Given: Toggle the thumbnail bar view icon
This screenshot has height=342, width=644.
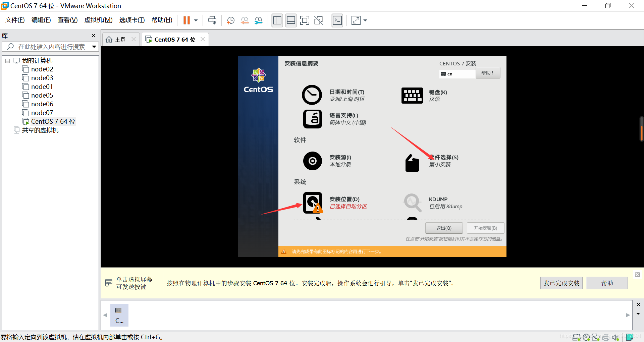Looking at the screenshot, I should coord(291,20).
